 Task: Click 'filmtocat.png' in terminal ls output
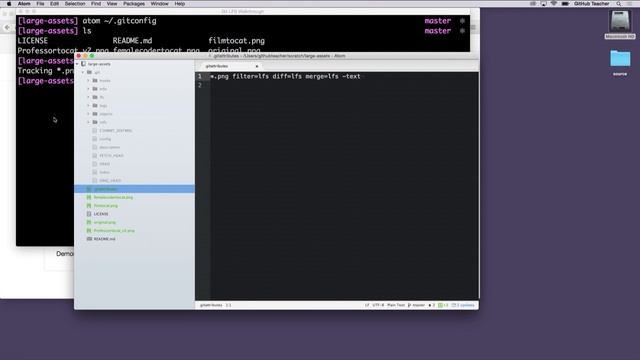coord(236,41)
